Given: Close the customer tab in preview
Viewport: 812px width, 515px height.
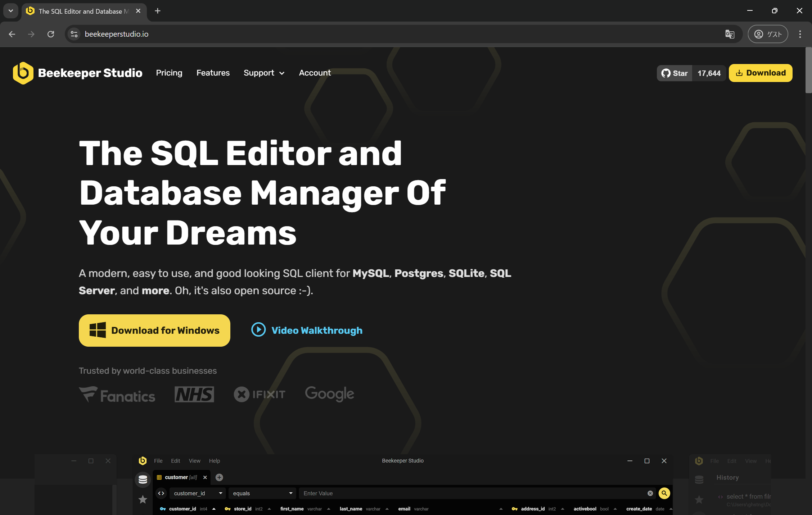Looking at the screenshot, I should (x=205, y=477).
